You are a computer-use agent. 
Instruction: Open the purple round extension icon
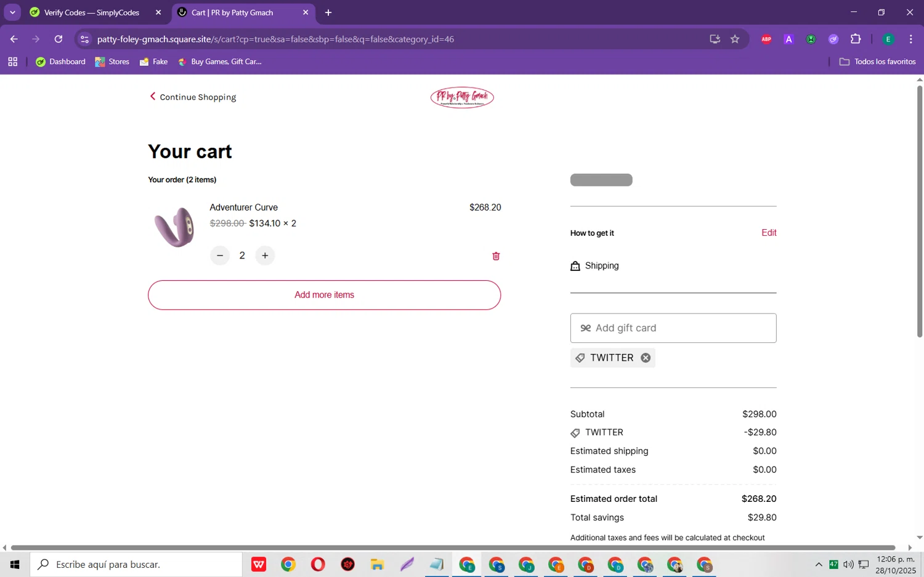pos(833,39)
